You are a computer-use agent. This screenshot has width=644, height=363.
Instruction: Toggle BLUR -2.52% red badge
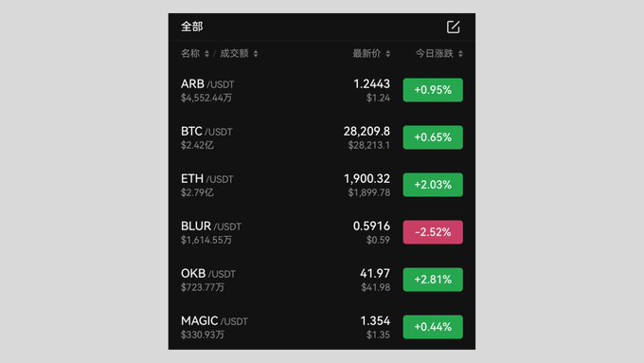click(433, 232)
